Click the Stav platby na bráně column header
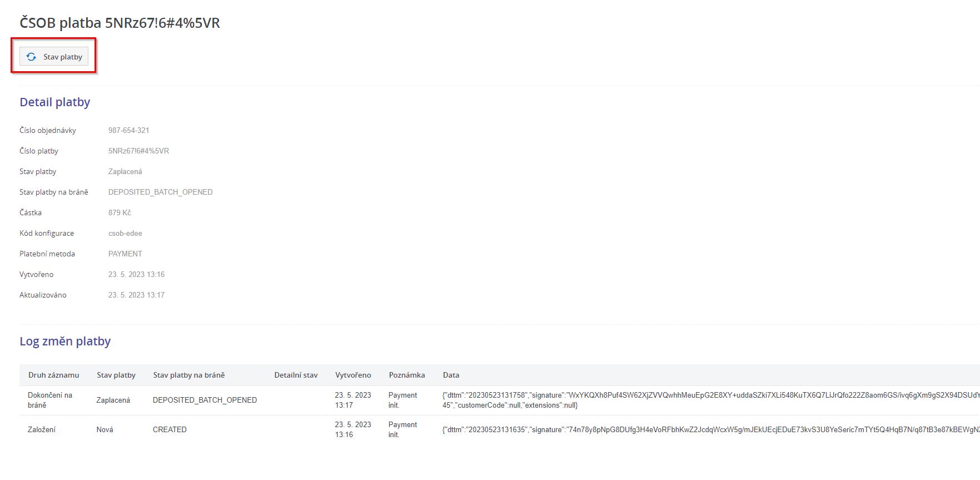The height and width of the screenshot is (480, 980). 188,375
